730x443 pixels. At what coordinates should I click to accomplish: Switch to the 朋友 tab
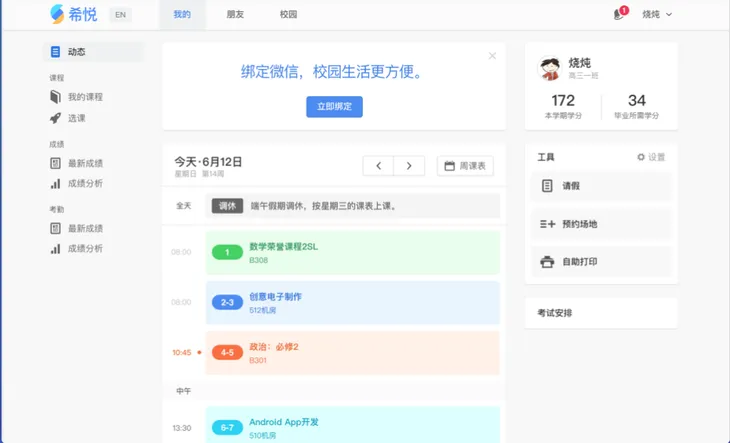235,15
